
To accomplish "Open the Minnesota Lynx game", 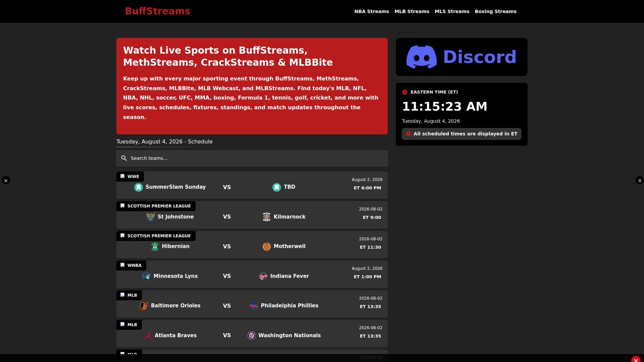I will (x=175, y=276).
